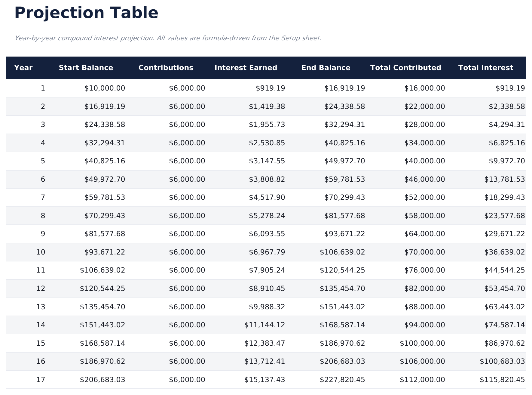Click the Total Contributed column header
This screenshot has width=532, height=395.
[x=405, y=68]
